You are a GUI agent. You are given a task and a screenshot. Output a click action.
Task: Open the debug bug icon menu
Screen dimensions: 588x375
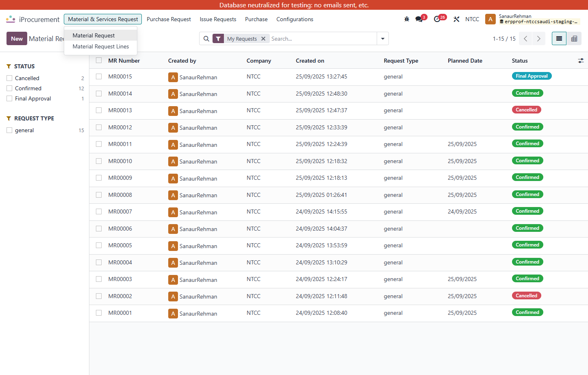pyautogui.click(x=407, y=19)
